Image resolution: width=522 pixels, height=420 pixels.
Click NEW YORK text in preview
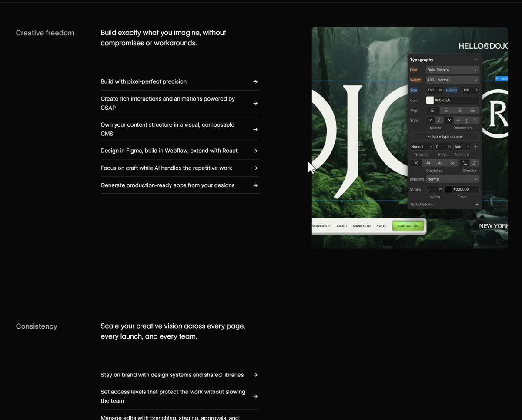[x=493, y=226]
